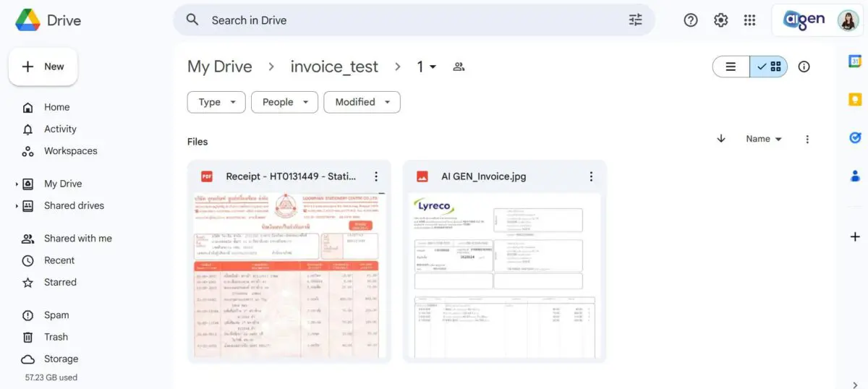
Task: Expand the Shared drives tree arrow
Action: tap(17, 206)
